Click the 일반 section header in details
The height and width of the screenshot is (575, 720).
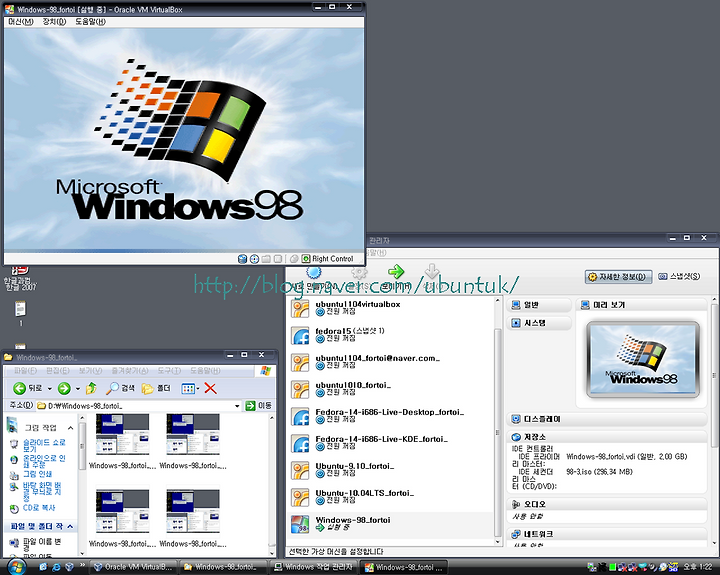pos(539,305)
